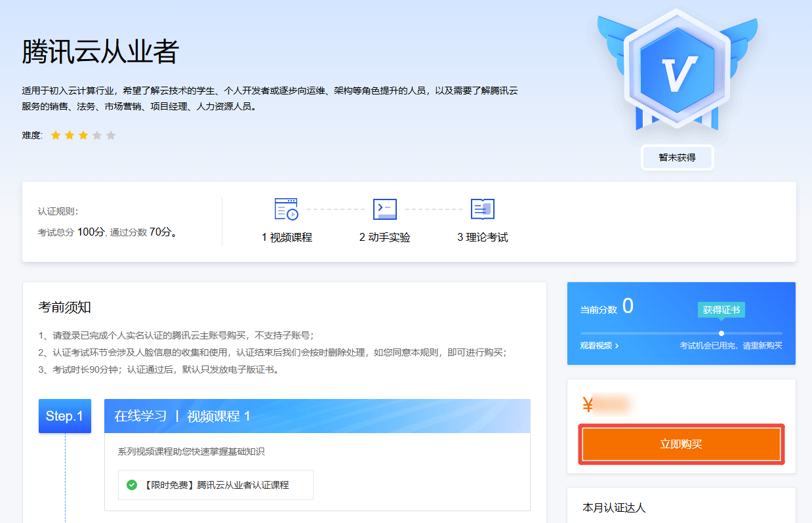Click the blurred price after the ¥ sign
The width and height of the screenshot is (812, 523).
click(x=612, y=405)
